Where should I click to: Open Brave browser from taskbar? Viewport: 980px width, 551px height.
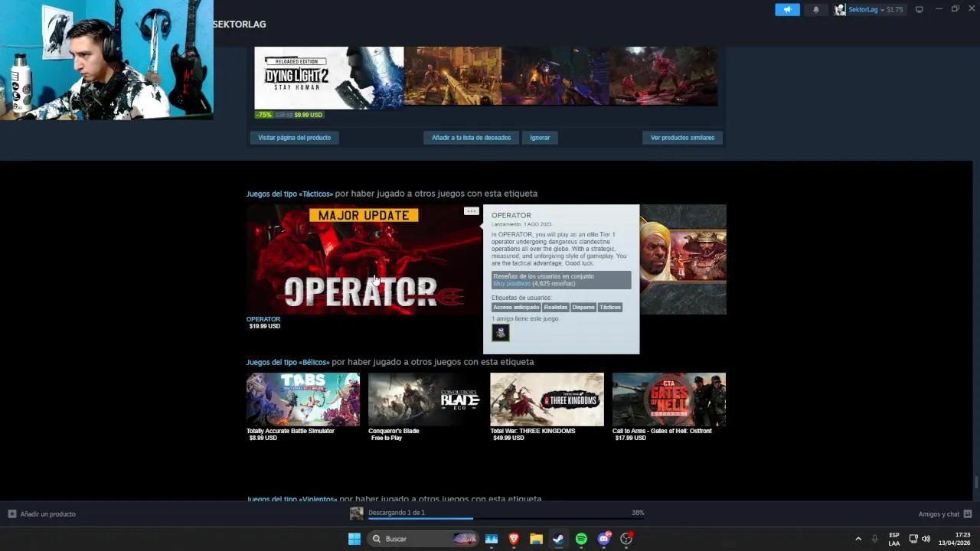coord(514,539)
